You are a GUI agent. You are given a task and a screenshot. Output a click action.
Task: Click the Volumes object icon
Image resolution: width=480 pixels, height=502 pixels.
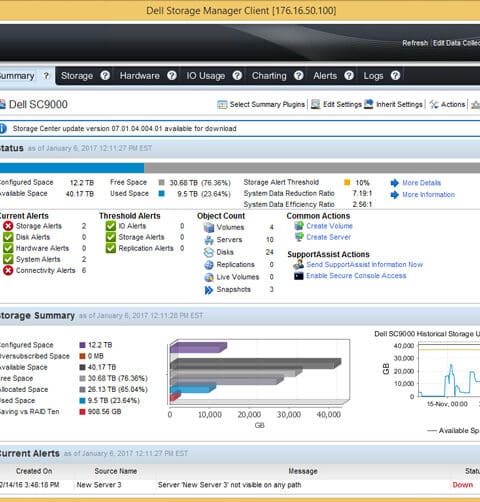point(209,227)
